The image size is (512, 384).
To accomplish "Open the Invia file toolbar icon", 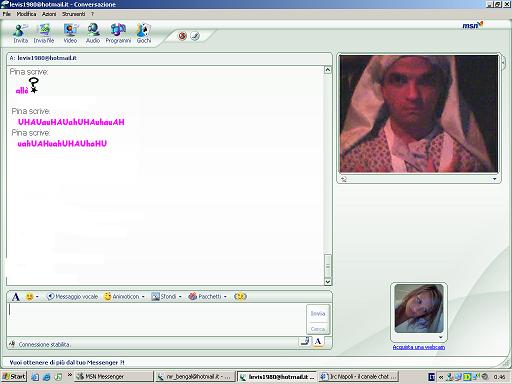I will click(44, 33).
